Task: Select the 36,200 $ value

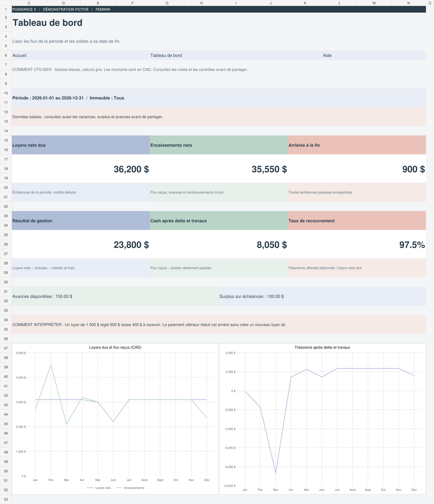Action: (x=131, y=169)
